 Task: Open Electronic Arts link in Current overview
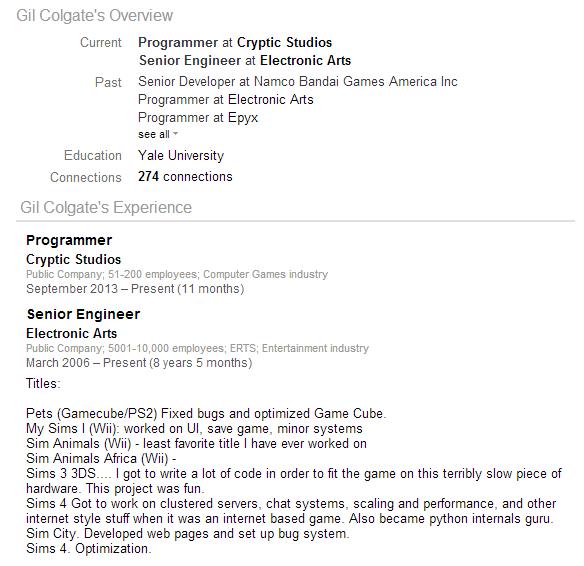[x=305, y=60]
